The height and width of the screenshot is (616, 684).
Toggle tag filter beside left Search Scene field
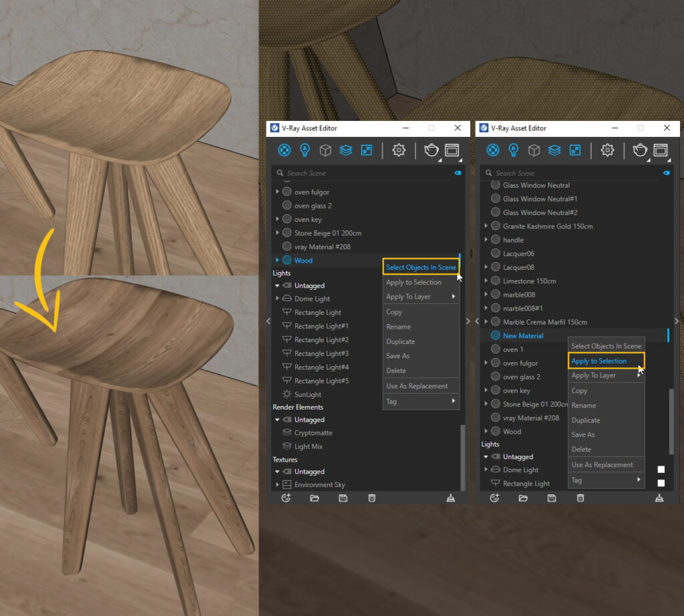(458, 173)
